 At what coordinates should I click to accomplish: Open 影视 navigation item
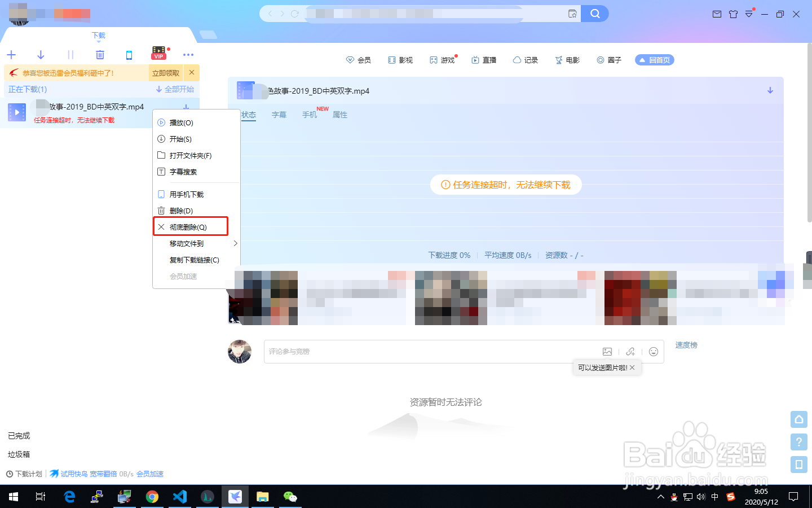click(400, 60)
